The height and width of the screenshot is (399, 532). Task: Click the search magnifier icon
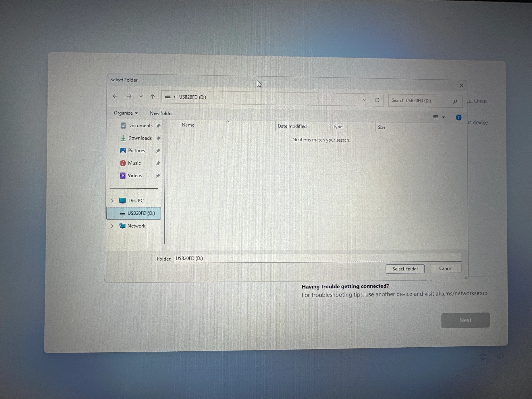(x=455, y=101)
